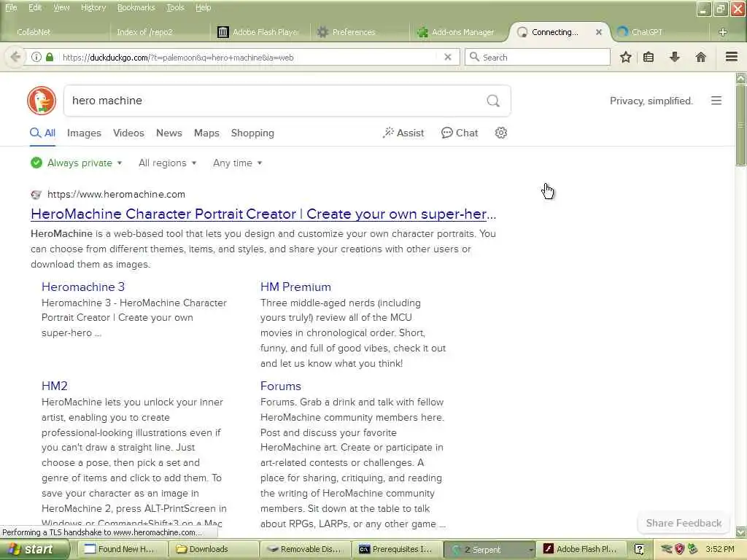Screen dimensions: 747x560
Task: Bookmark this page with the star icon
Action: coord(625,57)
